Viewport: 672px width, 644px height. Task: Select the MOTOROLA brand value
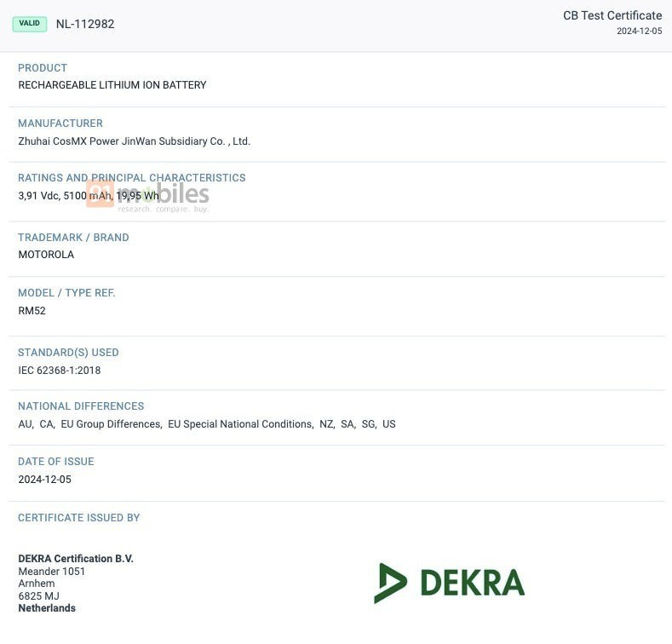(46, 254)
